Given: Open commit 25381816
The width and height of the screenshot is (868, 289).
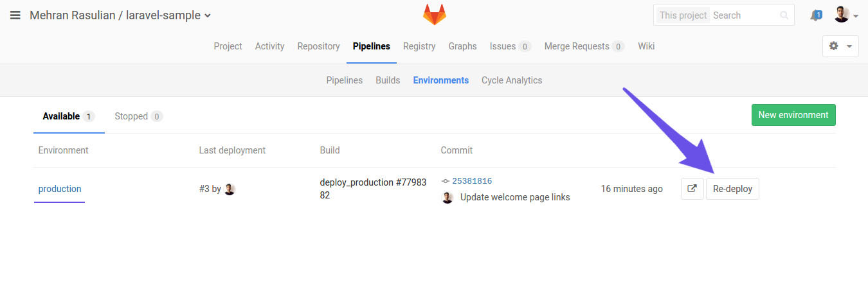Looking at the screenshot, I should coord(471,181).
